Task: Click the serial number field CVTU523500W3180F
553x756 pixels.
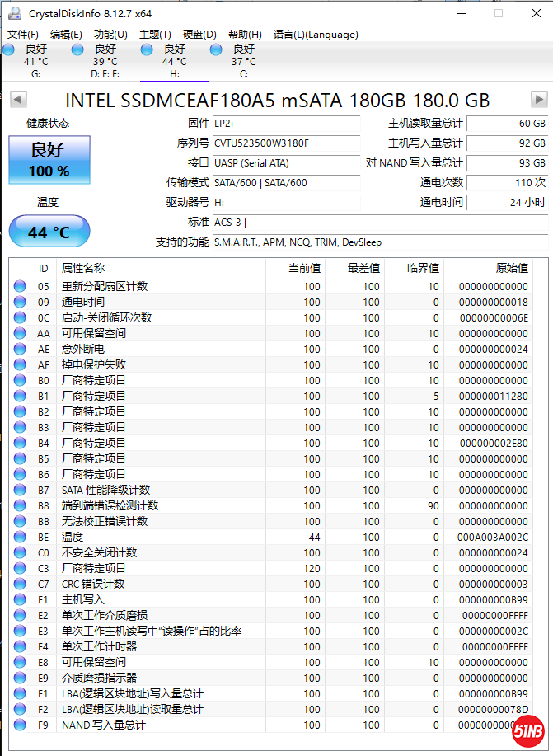Action: (285, 143)
